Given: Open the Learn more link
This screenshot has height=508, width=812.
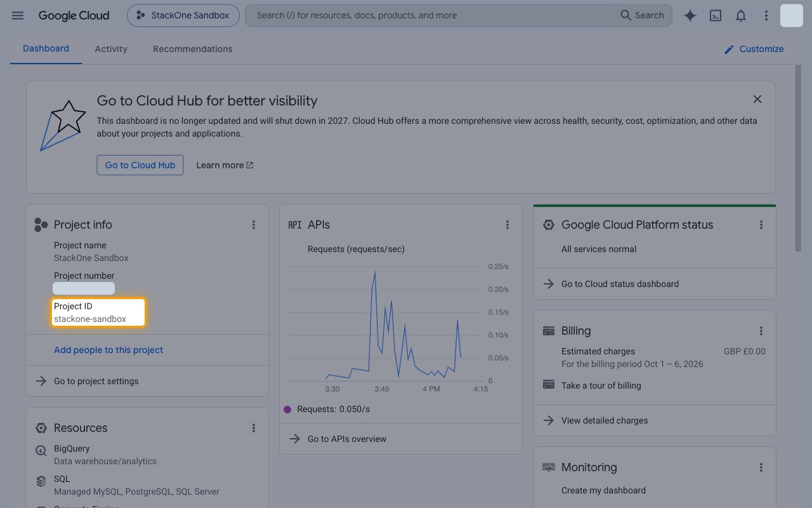Looking at the screenshot, I should pyautogui.click(x=225, y=165).
